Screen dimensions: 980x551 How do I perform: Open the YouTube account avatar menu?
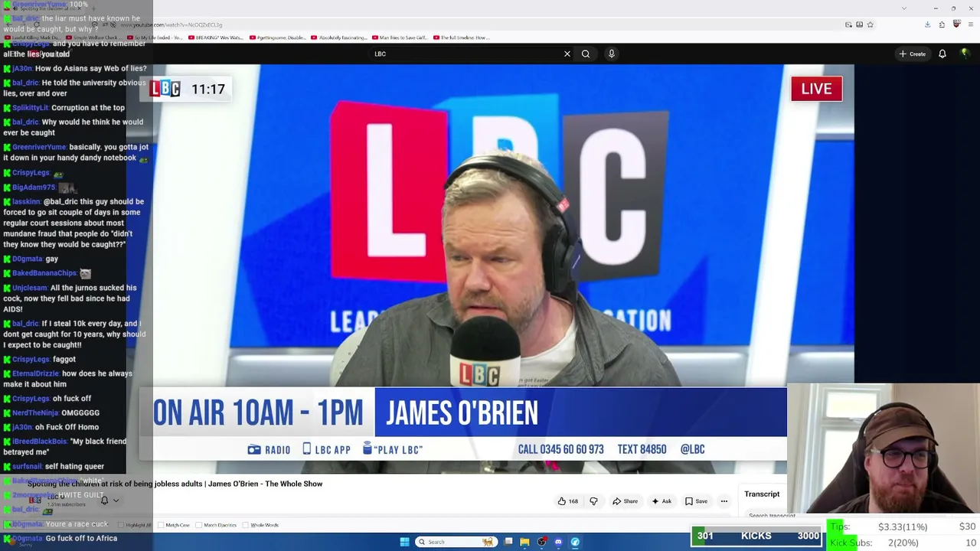click(x=965, y=54)
